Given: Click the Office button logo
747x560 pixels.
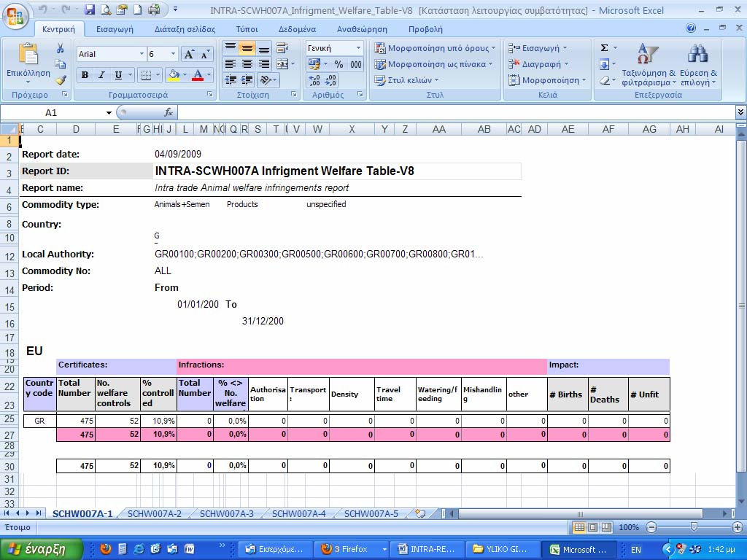Looking at the screenshot, I should [x=15, y=15].
